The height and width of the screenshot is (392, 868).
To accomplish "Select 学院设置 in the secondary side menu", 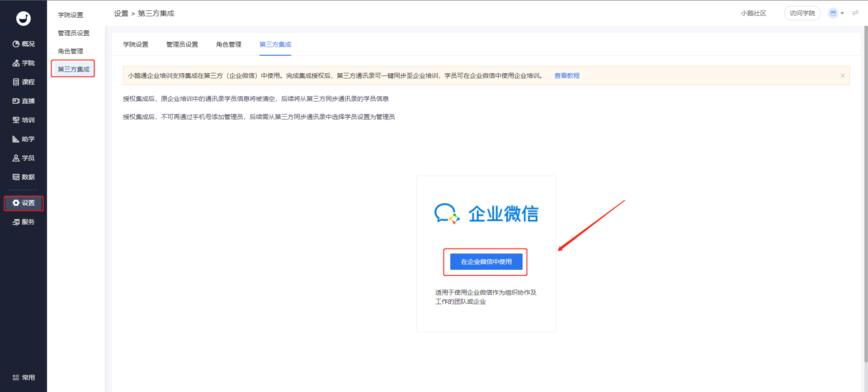I will point(71,15).
